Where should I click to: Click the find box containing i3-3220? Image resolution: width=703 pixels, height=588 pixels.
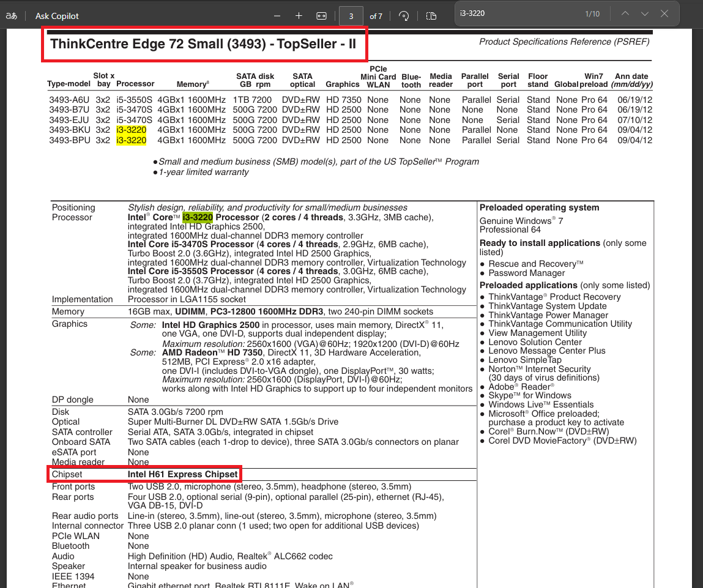pos(514,13)
